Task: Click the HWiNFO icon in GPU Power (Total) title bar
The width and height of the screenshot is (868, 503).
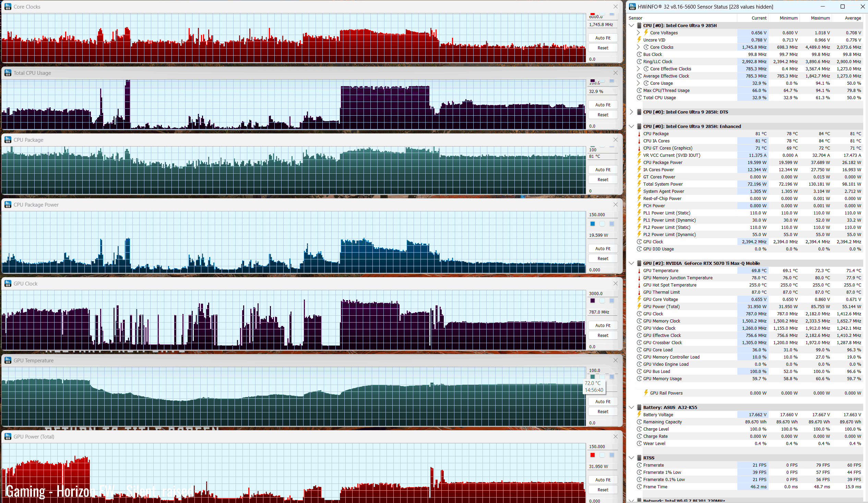Action: coord(8,436)
